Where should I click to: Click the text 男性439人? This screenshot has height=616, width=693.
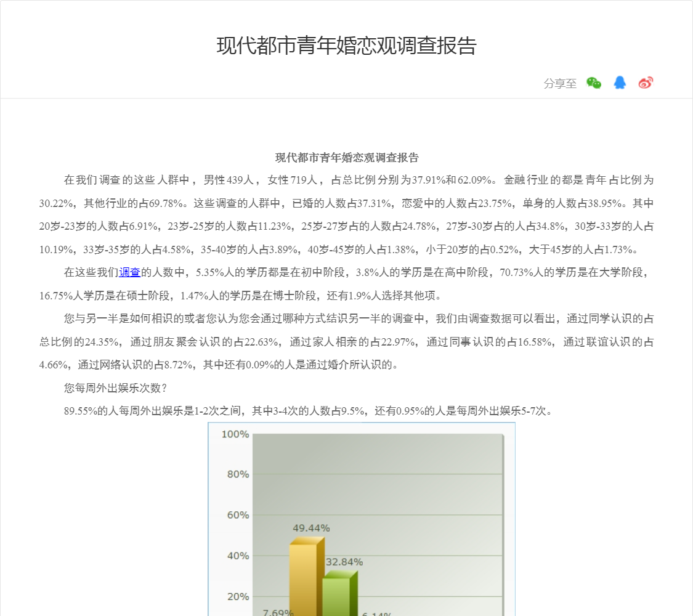[229, 180]
